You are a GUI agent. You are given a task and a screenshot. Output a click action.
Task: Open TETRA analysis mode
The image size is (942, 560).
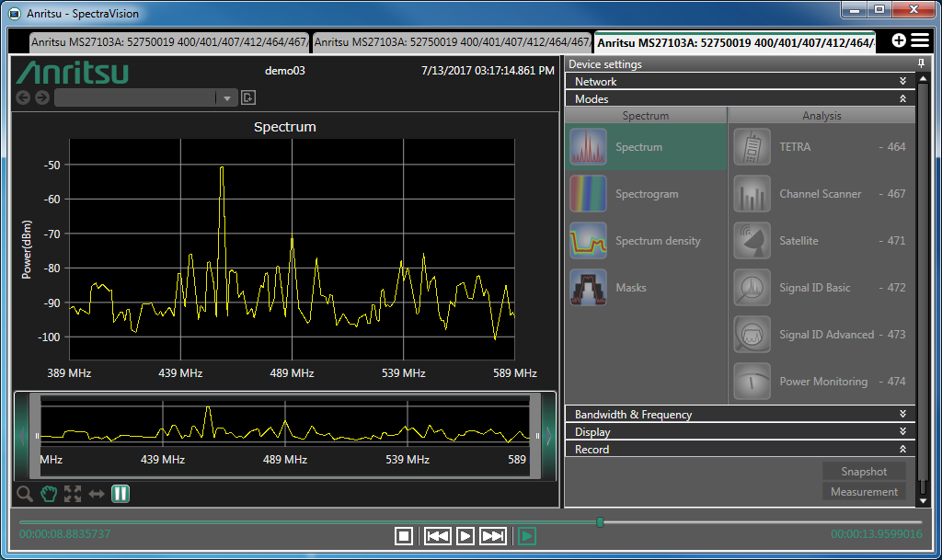point(752,147)
